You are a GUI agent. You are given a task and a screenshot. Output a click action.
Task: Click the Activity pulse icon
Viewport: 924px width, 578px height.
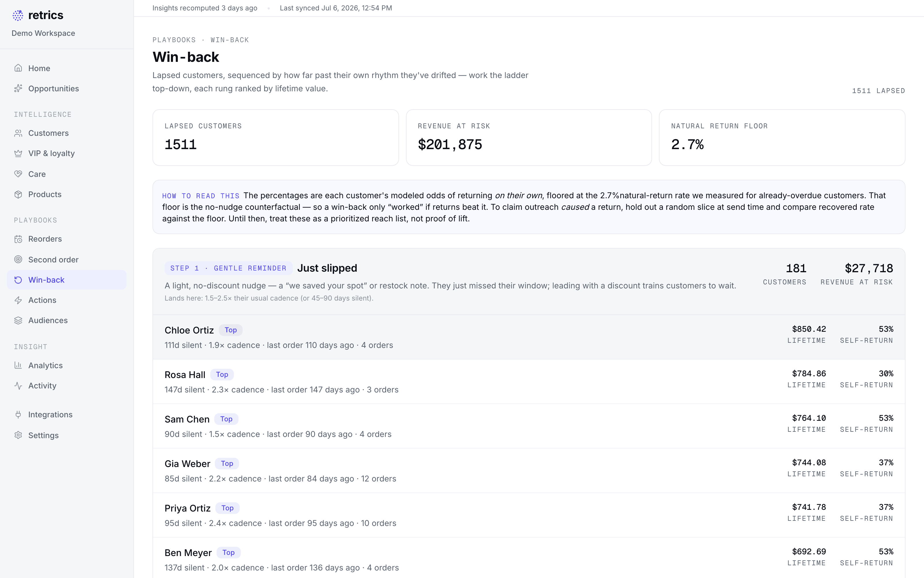coord(18,386)
